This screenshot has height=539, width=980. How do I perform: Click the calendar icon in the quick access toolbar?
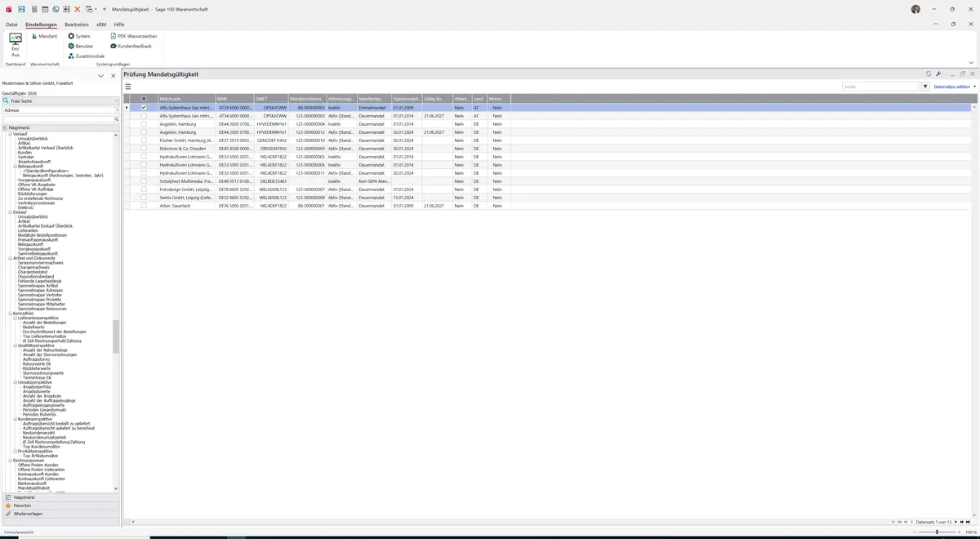pos(44,9)
